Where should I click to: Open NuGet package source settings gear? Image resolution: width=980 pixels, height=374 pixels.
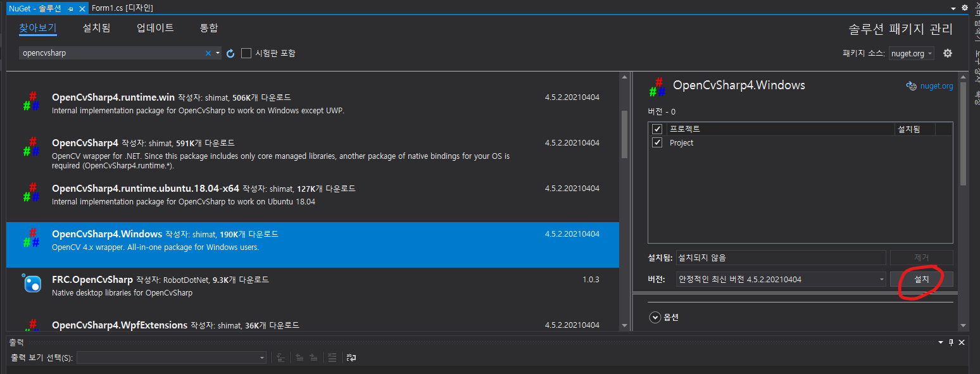pyautogui.click(x=948, y=53)
